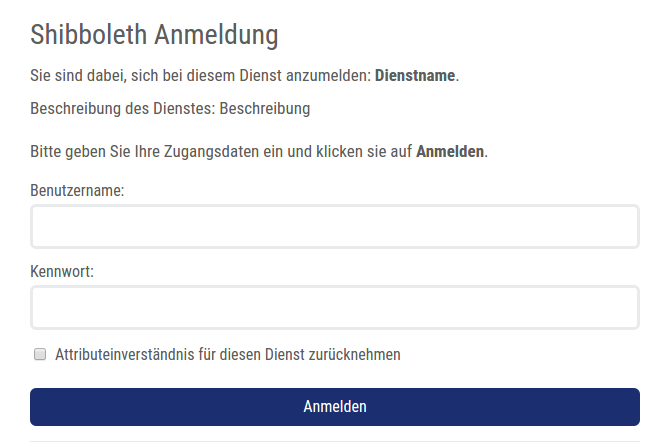
Task: Toggle the Attributeinverständnis checkbox
Action: [41, 354]
